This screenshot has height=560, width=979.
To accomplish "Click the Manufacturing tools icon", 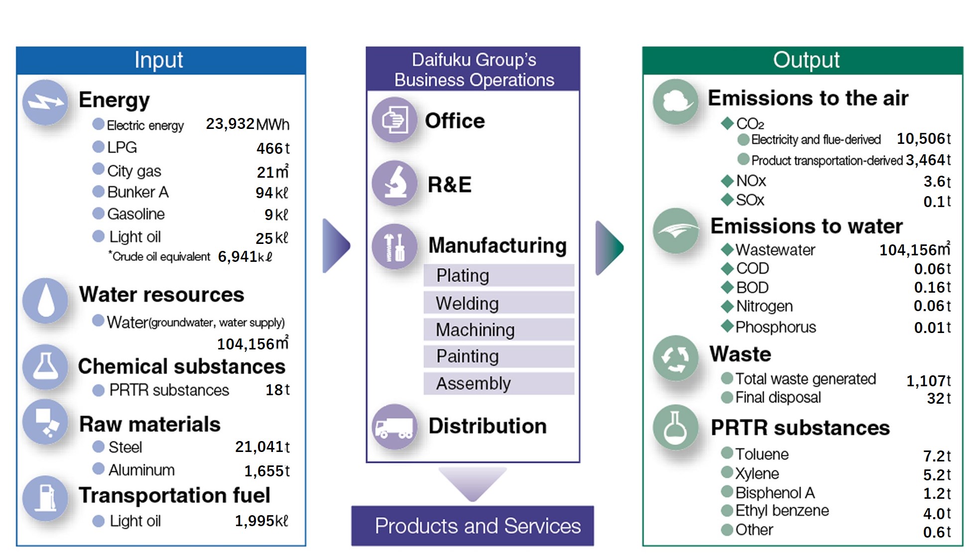I will click(x=395, y=247).
